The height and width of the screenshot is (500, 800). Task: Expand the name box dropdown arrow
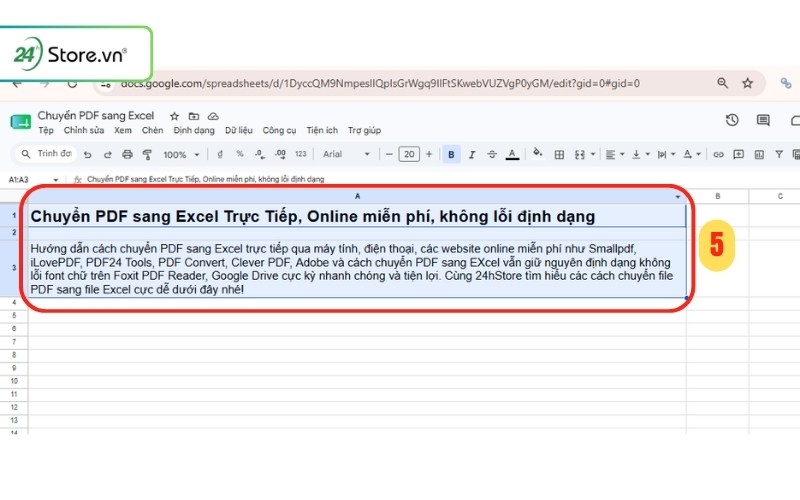tap(56, 180)
